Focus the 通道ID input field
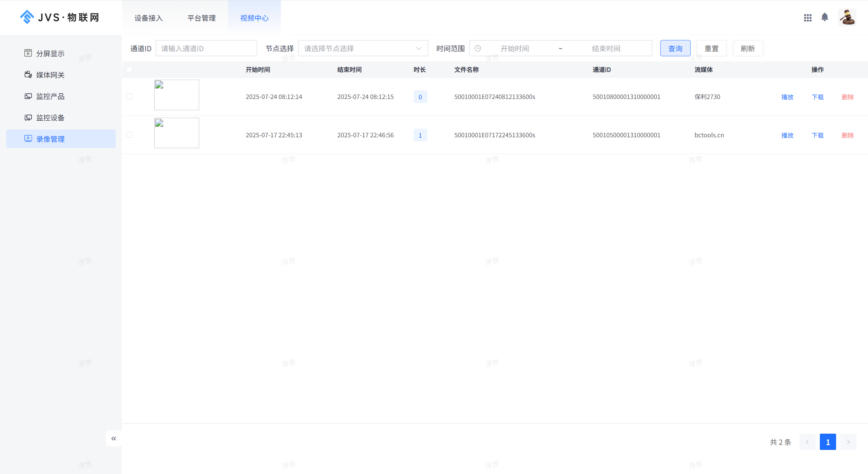Viewport: 868px width, 474px height. tap(206, 48)
